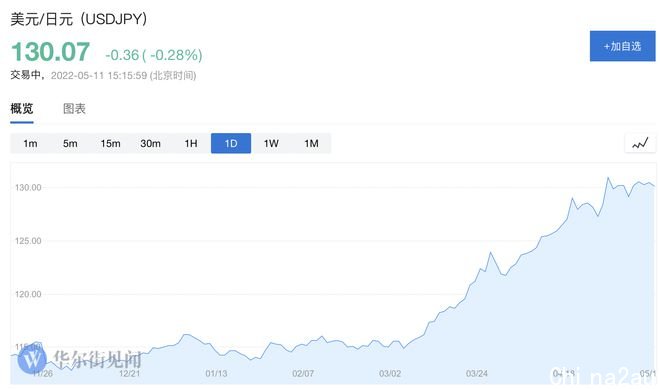660x389 pixels.
Task: Add USDJPY with the +加自选 button
Action: point(623,46)
